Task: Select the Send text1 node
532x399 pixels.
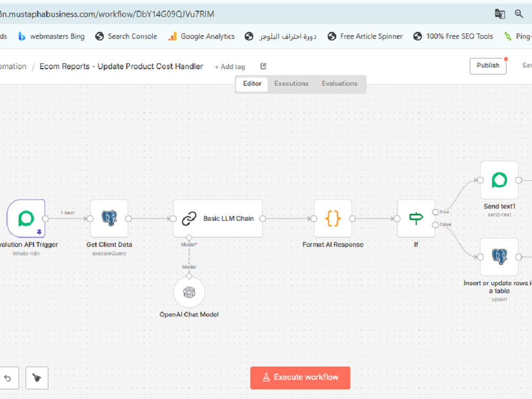Action: 499,180
